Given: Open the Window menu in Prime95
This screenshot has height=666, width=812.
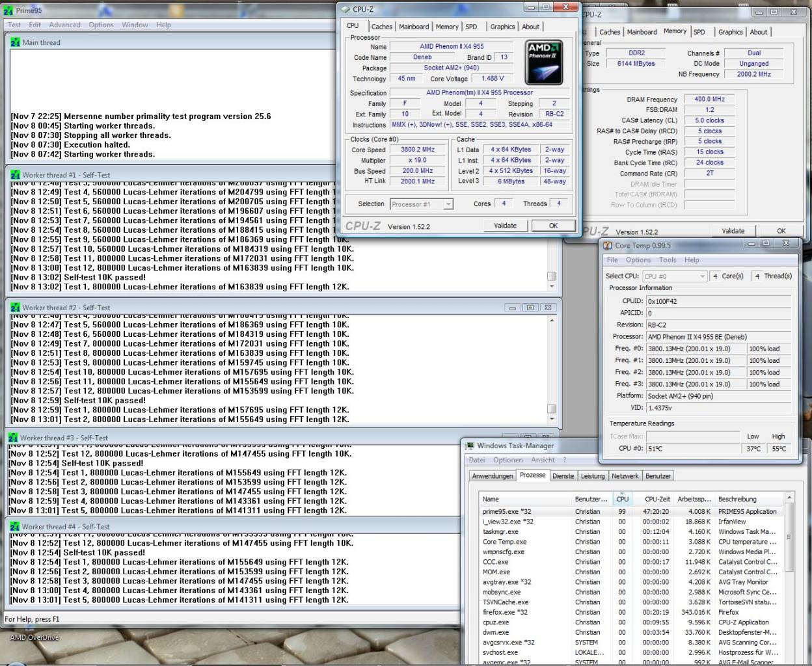Looking at the screenshot, I should pos(135,25).
